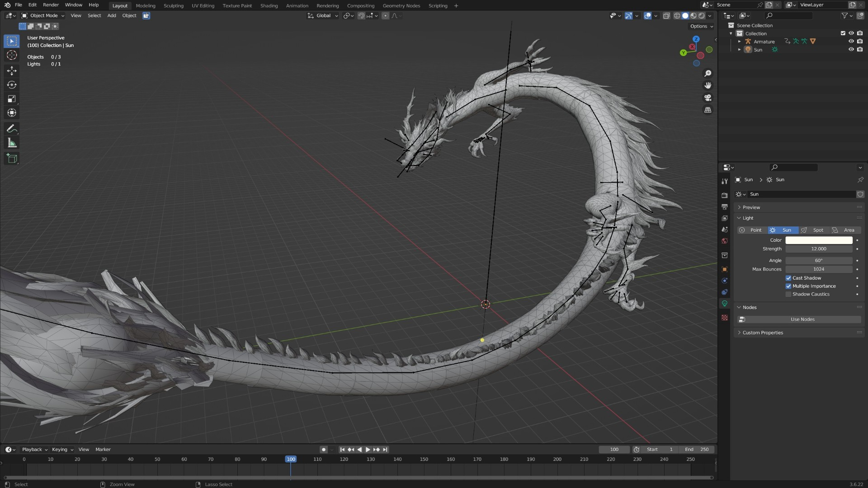Select the Add Cube tool
This screenshot has height=488, width=868.
12,159
